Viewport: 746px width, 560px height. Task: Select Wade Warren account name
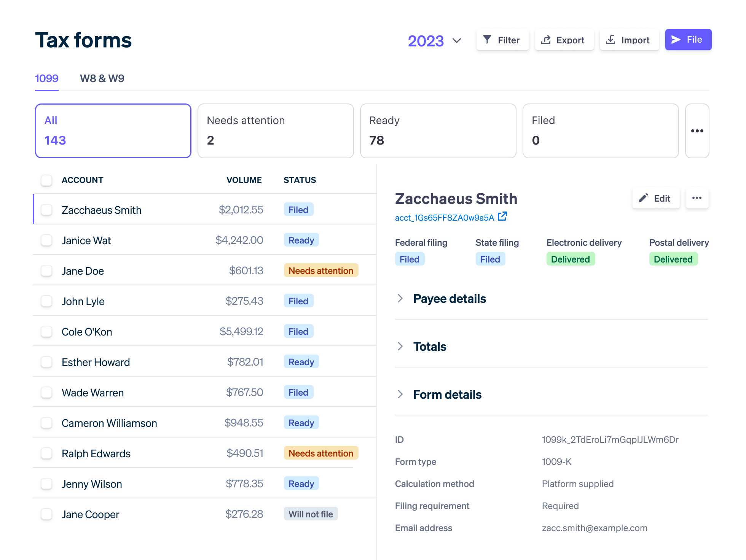point(92,393)
